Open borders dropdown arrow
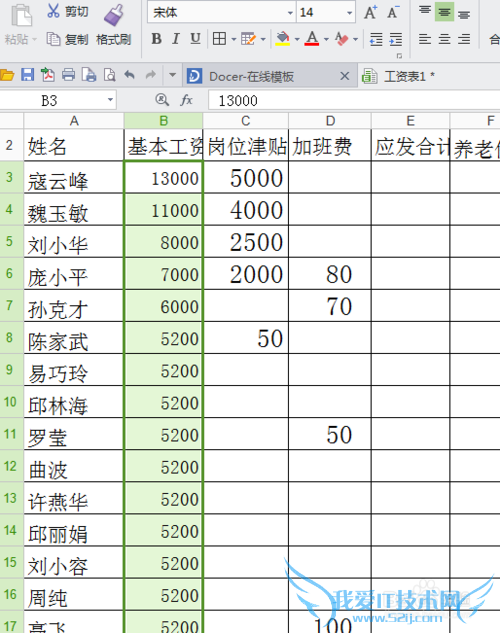This screenshot has height=633, width=500. point(233,39)
